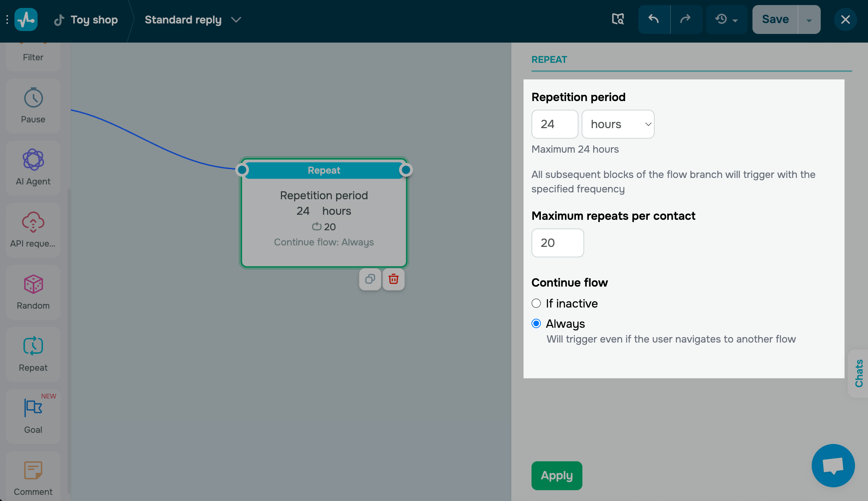Add a Comment block
The image size is (868, 501).
(x=33, y=476)
